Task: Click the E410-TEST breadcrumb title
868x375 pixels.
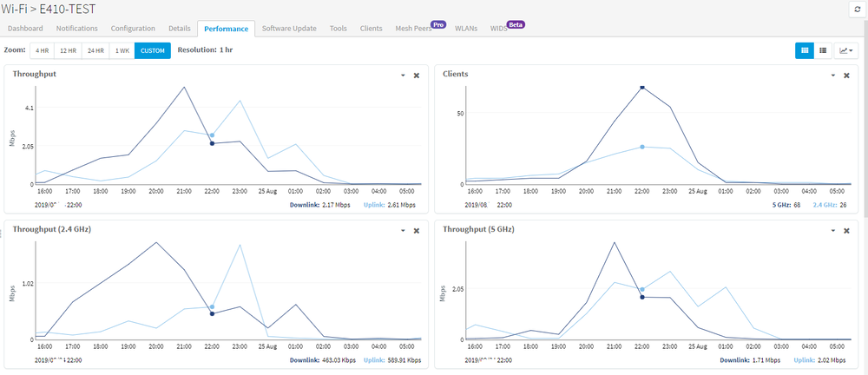Action: pos(67,10)
